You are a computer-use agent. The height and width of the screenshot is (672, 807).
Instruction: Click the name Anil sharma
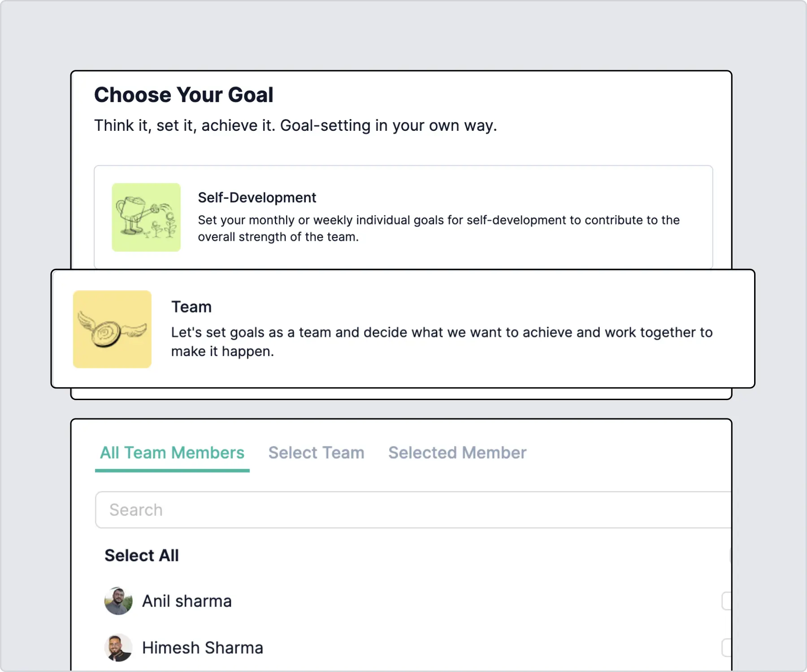click(187, 601)
